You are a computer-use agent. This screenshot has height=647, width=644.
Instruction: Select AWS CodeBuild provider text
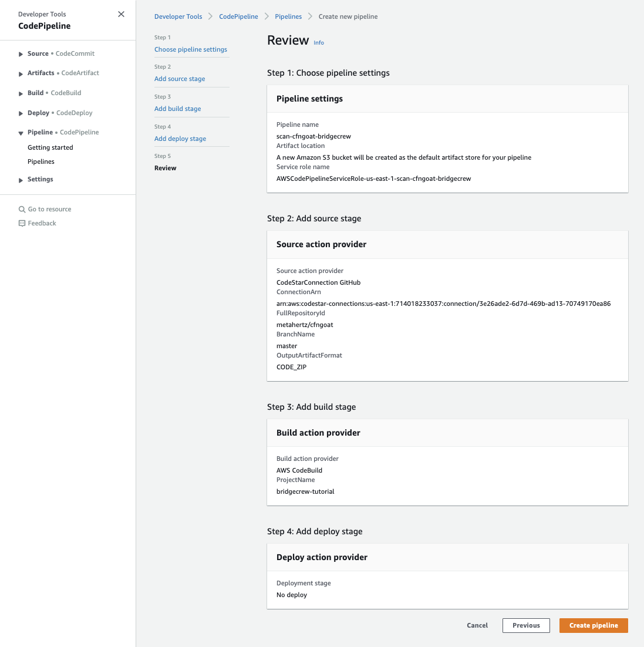299,470
